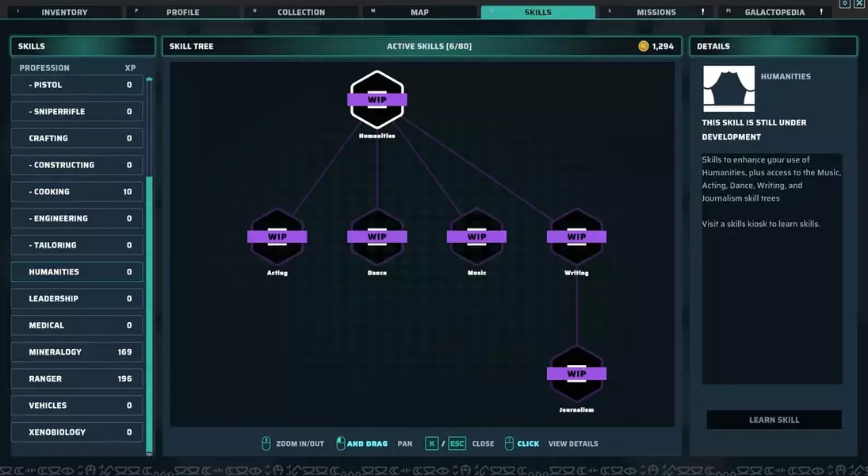Click the mouse click view details icon

tap(509, 443)
